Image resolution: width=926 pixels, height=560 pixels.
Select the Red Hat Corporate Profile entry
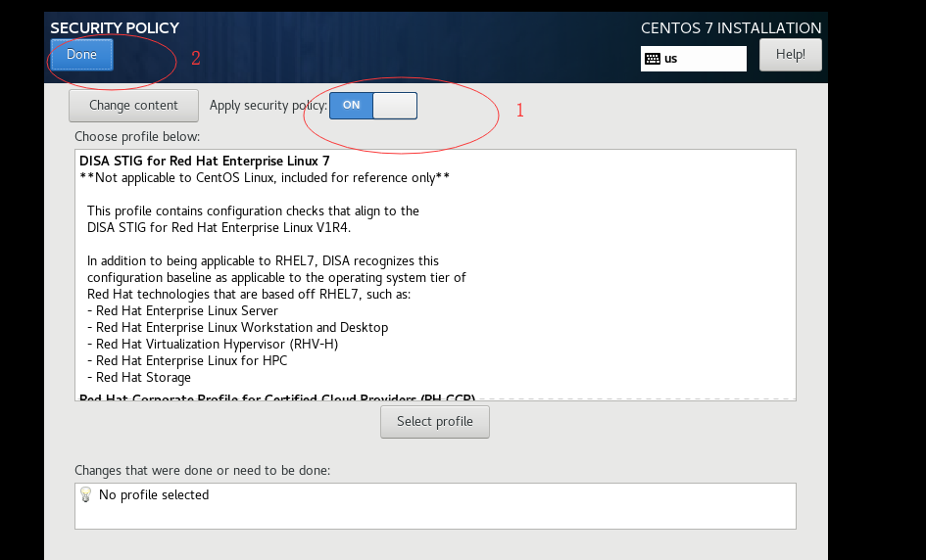pos(277,398)
